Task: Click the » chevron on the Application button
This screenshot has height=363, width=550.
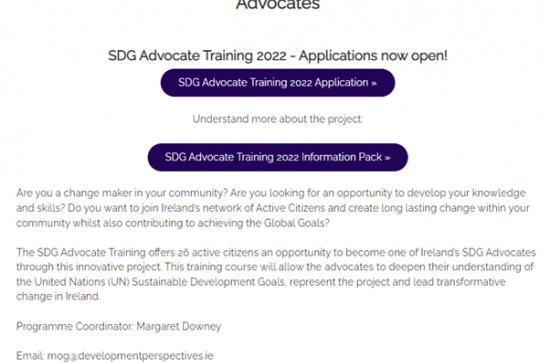Action: click(x=374, y=83)
